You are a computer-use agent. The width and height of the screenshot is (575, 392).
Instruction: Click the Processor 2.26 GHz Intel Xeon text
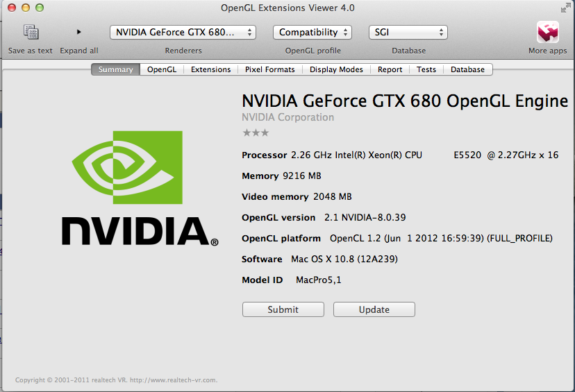pyautogui.click(x=424, y=155)
